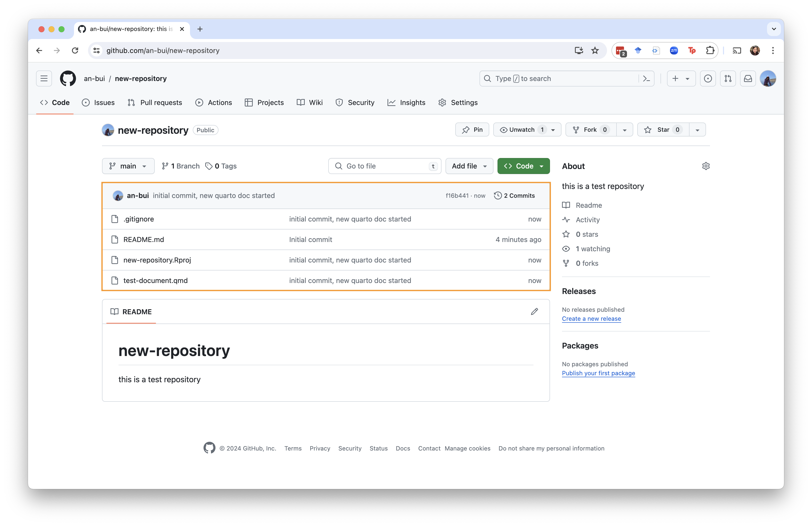Bookmark page with the star icon
The height and width of the screenshot is (526, 812).
(x=595, y=50)
